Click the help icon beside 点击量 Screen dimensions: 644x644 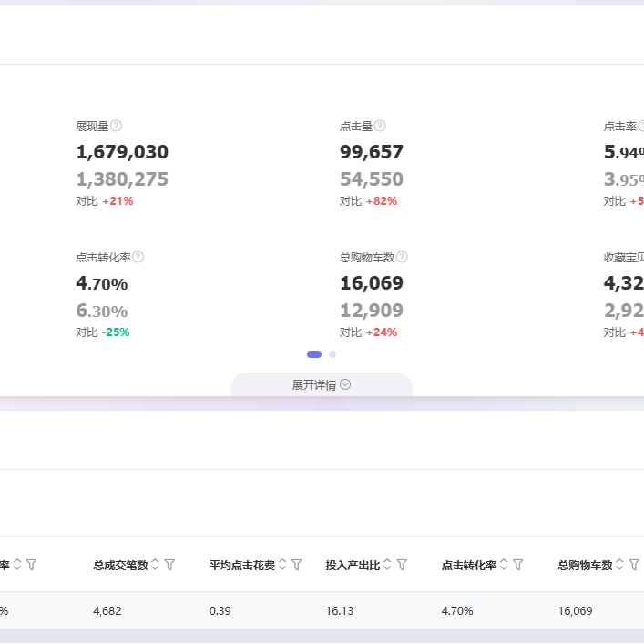[x=380, y=127]
